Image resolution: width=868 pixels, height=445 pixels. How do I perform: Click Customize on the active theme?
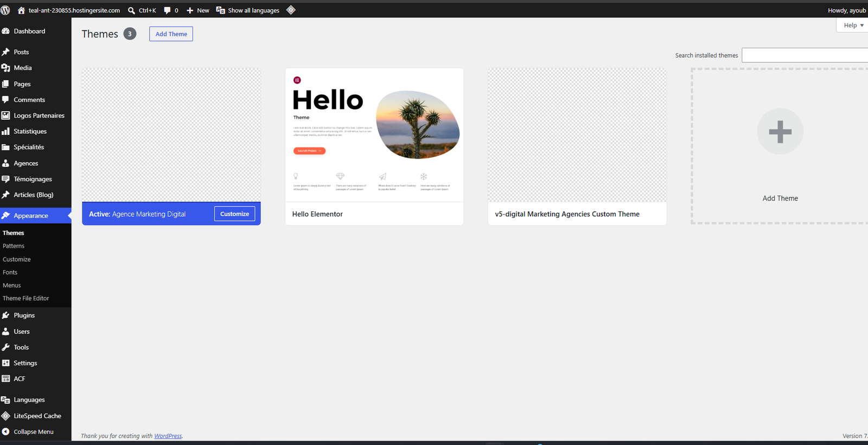[x=235, y=214]
